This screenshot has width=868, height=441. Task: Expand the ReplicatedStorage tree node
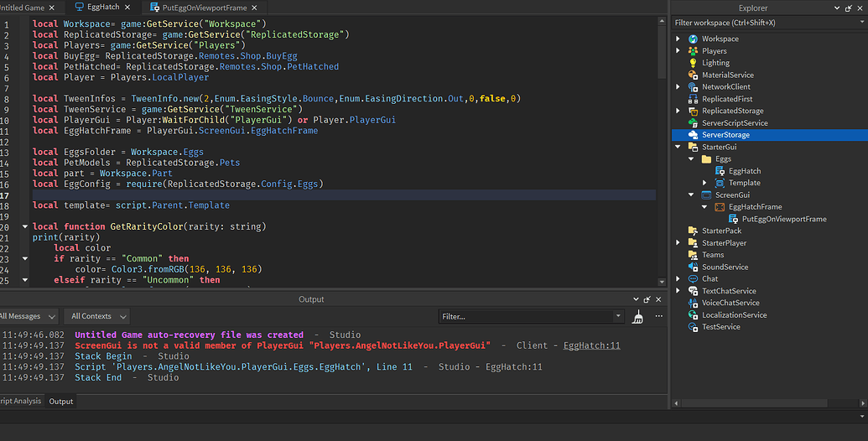[x=679, y=111]
